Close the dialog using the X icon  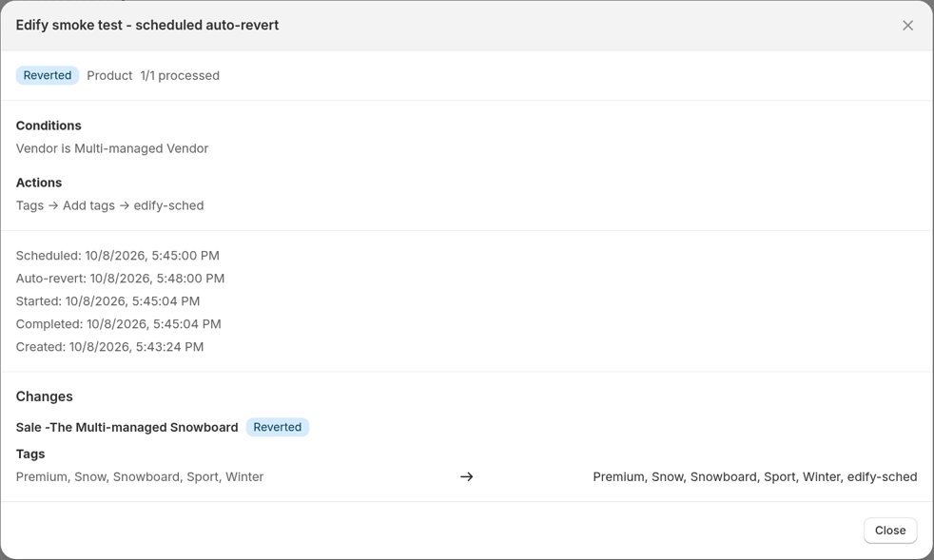pos(907,26)
